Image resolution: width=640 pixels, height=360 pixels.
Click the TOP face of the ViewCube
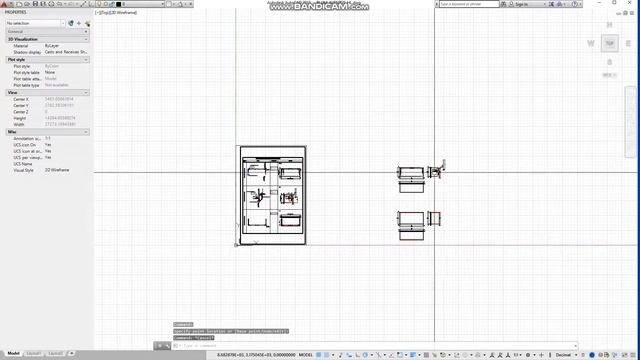click(609, 43)
